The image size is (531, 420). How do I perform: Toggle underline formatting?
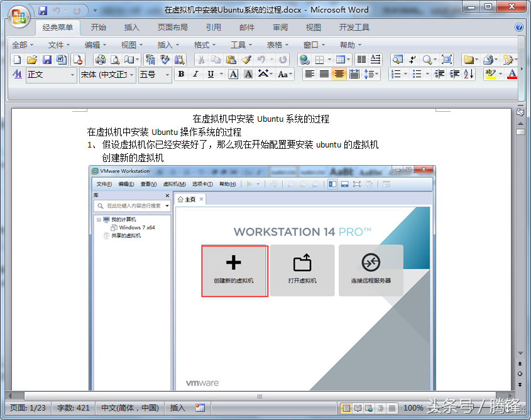[x=211, y=74]
